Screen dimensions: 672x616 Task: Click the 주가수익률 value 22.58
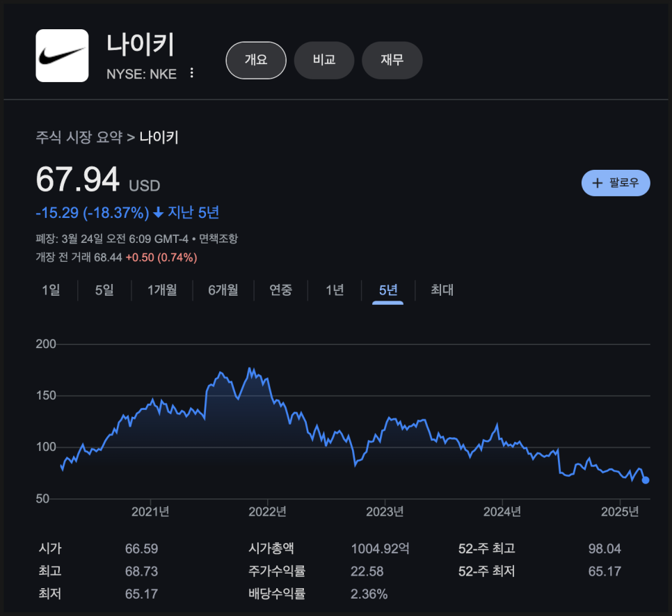(x=367, y=571)
